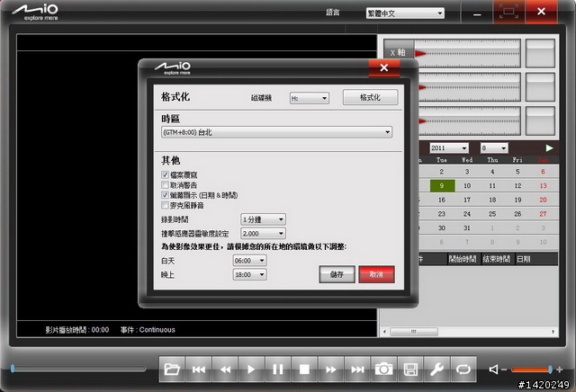Decrease volume with the minus icon
The image size is (576, 392).
point(504,370)
